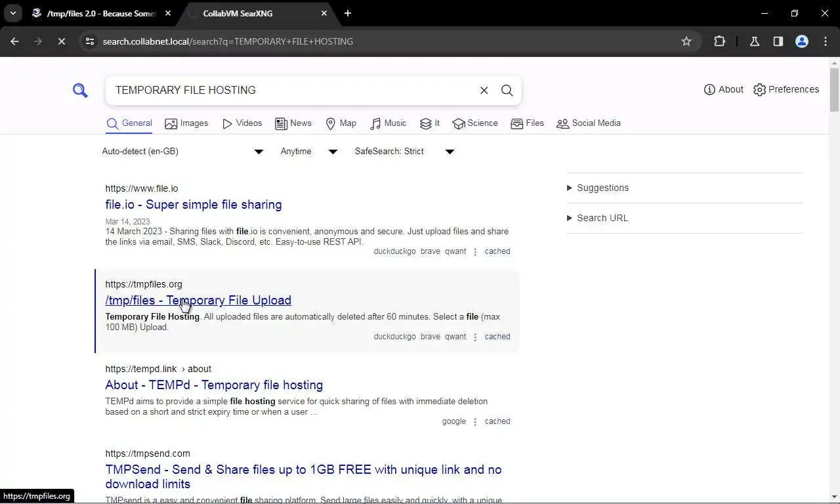
Task: Open the Auto-detect language dropdown
Action: [182, 152]
